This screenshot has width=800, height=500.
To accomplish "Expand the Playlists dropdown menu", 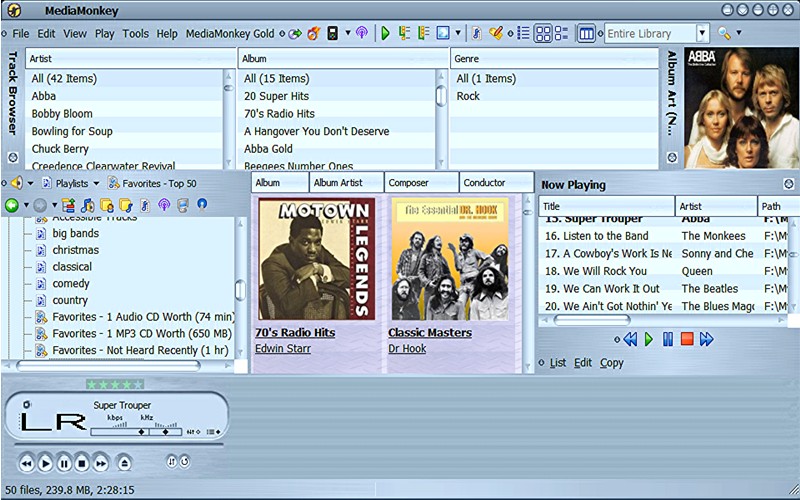I will click(96, 184).
